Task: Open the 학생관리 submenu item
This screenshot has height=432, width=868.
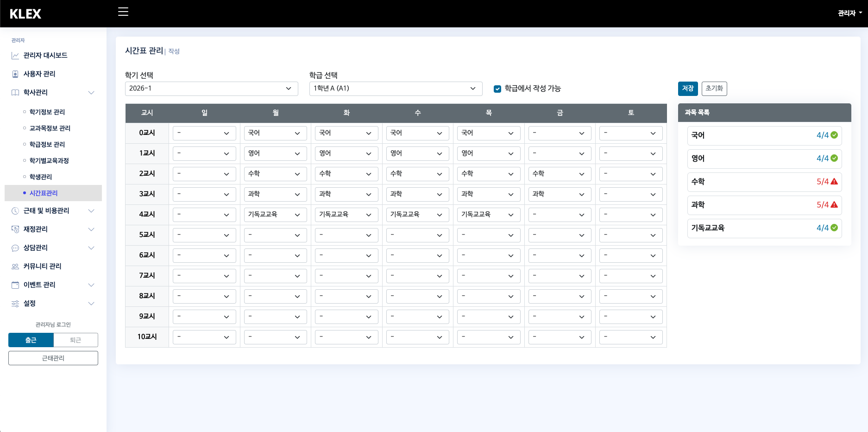Action: 41,177
